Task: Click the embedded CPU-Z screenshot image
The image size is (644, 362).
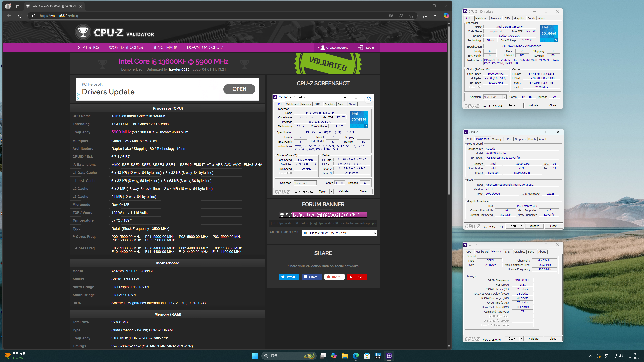Action: pos(323,145)
